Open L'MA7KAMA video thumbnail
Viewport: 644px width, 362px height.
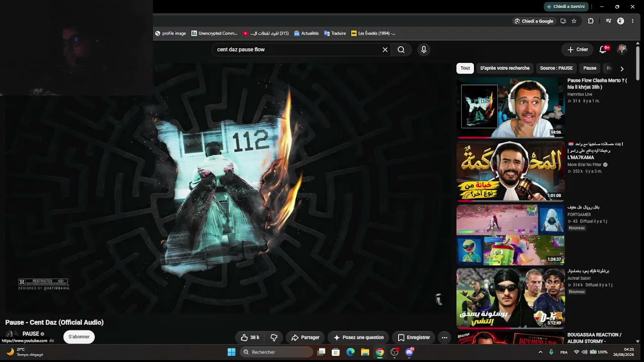510,171
